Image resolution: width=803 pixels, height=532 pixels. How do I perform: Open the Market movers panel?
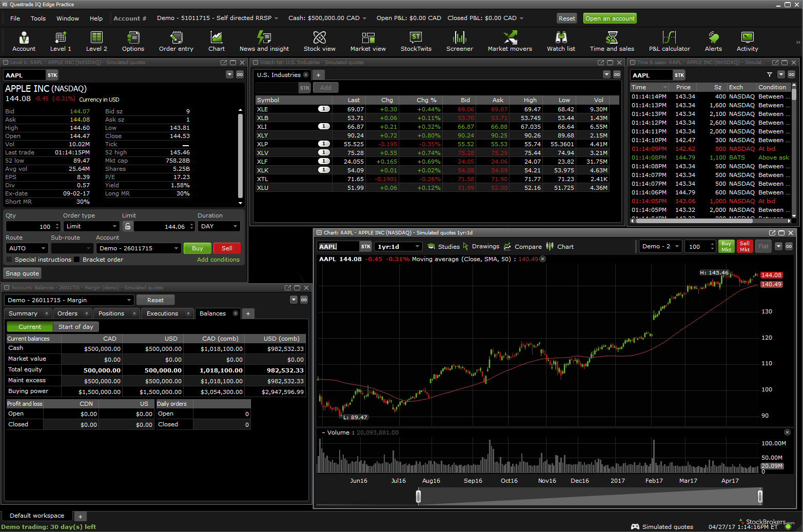coord(510,42)
